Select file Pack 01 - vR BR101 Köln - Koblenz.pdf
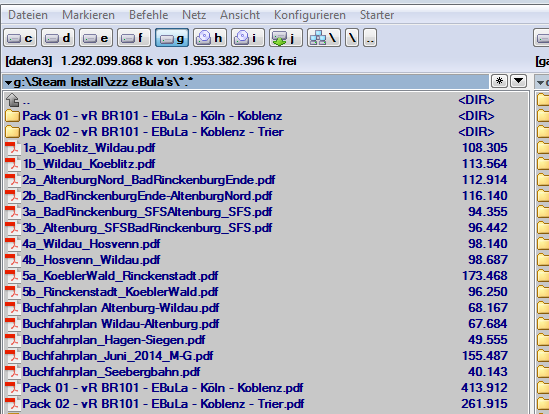 tap(163, 388)
